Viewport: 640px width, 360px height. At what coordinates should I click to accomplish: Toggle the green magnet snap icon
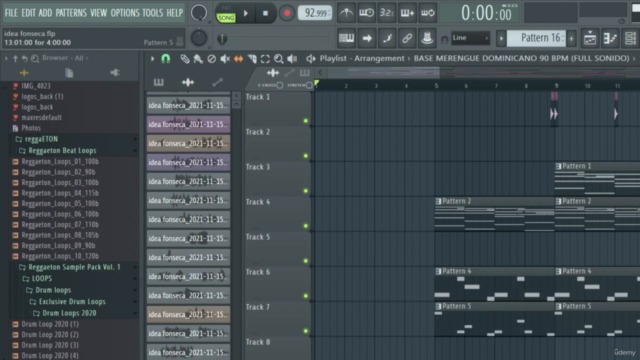click(165, 59)
